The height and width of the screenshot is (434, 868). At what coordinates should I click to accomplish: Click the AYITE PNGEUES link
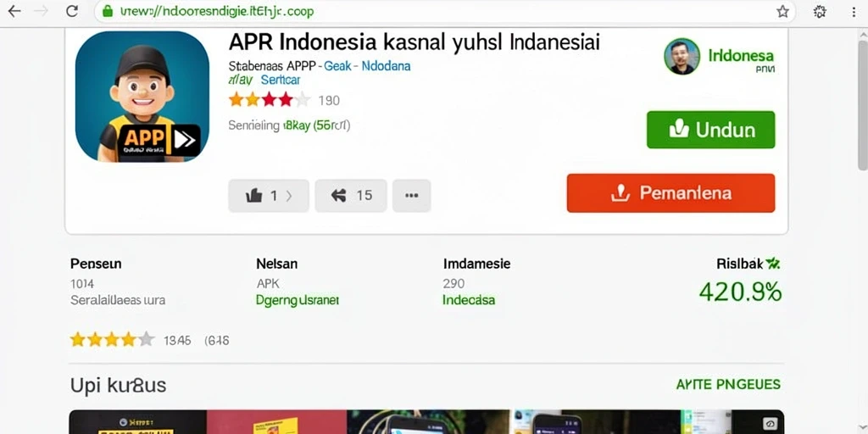pyautogui.click(x=728, y=384)
